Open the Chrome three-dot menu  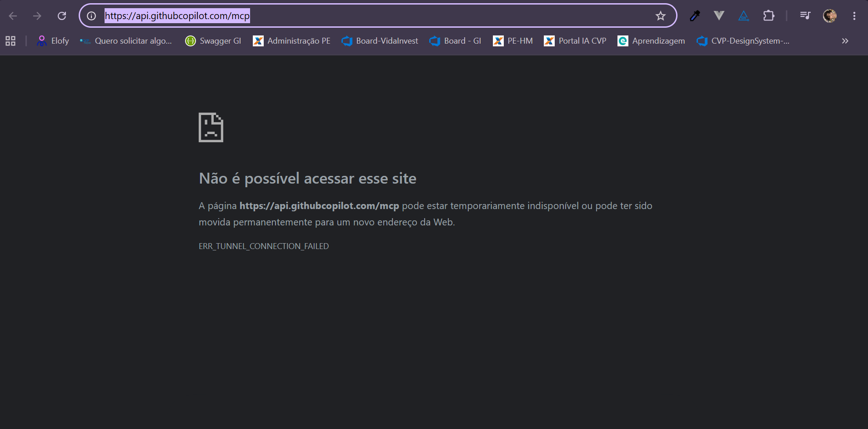tap(854, 16)
